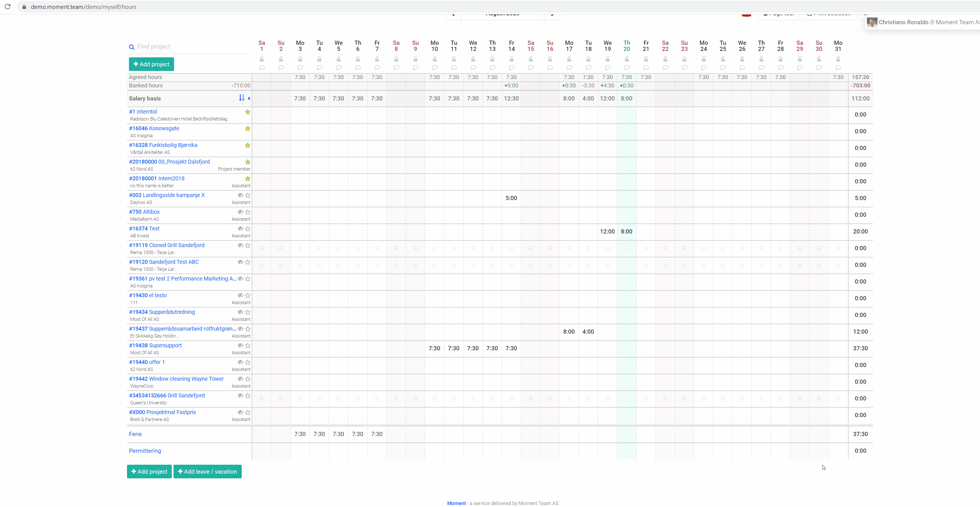Click the lock icon under Sa 1

pos(262,59)
